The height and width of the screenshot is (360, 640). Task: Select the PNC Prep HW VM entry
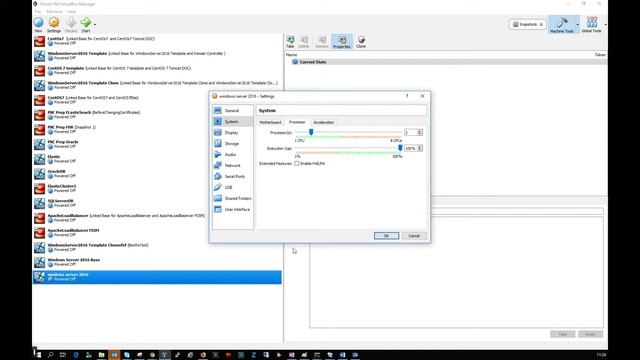pyautogui.click(x=157, y=129)
